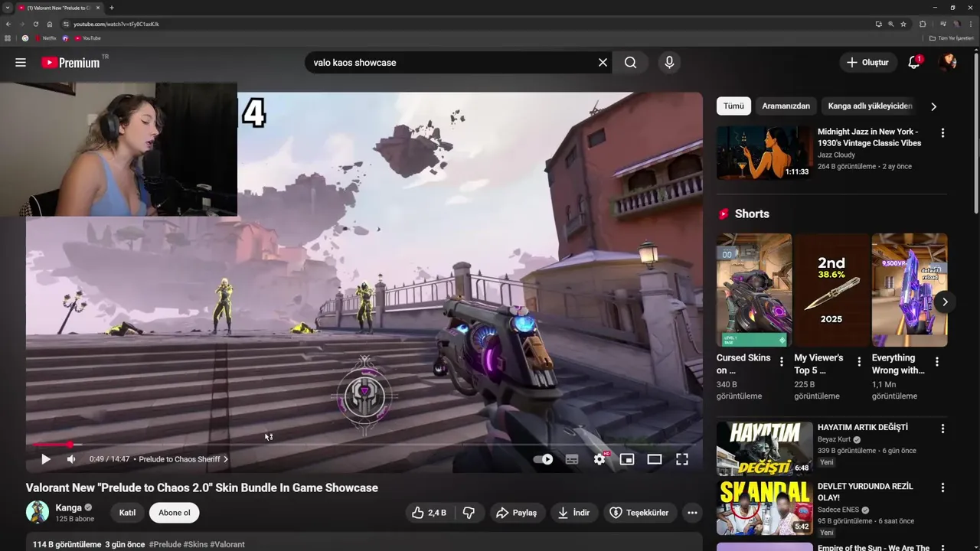Open YouTube bookmark in bookmarks bar
The height and width of the screenshot is (551, 980).
coord(88,38)
